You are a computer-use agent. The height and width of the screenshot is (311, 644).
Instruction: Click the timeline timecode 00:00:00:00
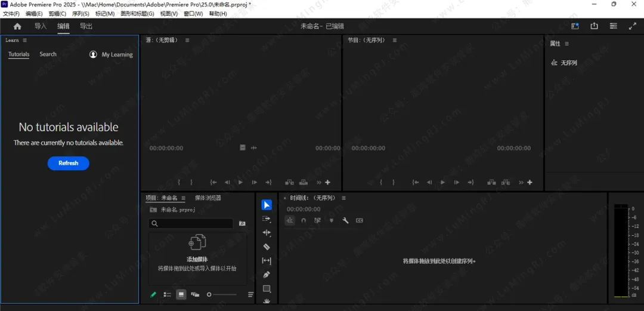(304, 210)
